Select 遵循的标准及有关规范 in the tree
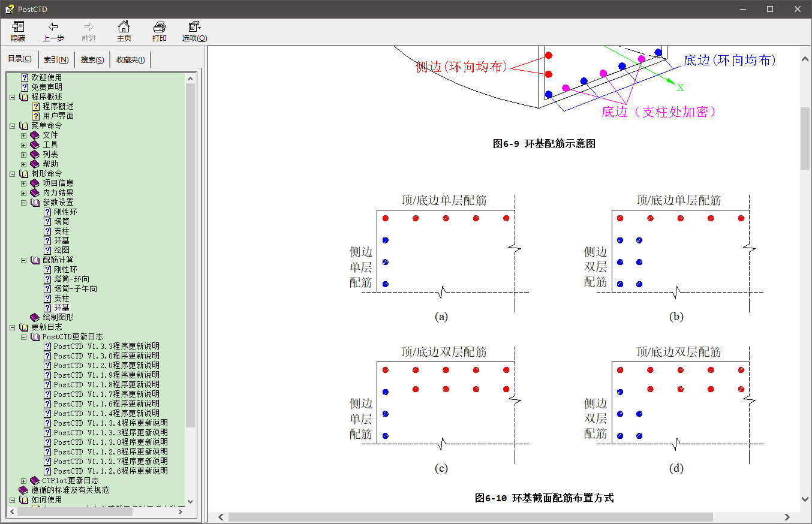The height and width of the screenshot is (524, 812). click(70, 490)
